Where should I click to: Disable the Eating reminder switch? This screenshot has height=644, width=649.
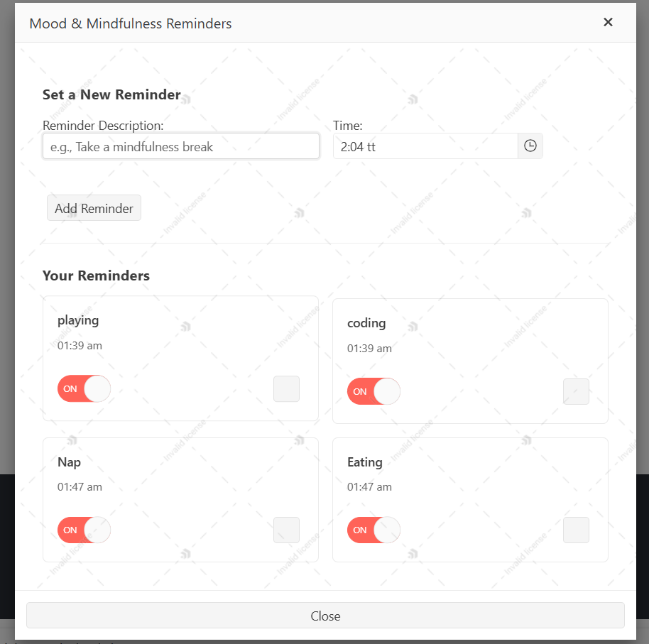pos(373,530)
